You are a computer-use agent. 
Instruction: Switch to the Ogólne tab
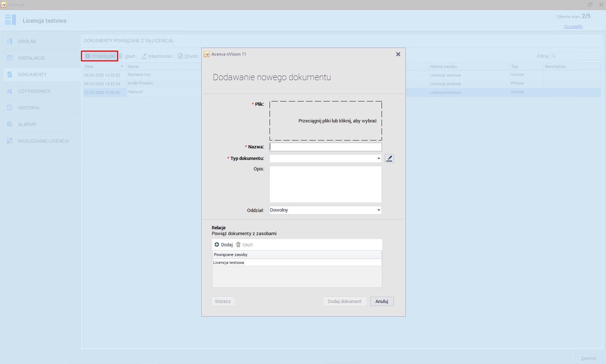pos(27,42)
